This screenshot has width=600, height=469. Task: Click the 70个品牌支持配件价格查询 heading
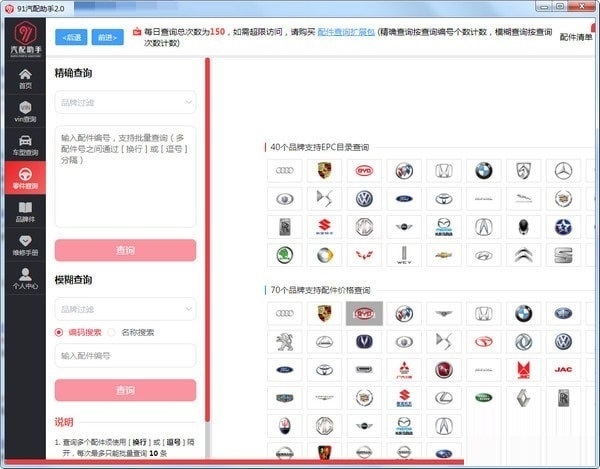tap(320, 290)
